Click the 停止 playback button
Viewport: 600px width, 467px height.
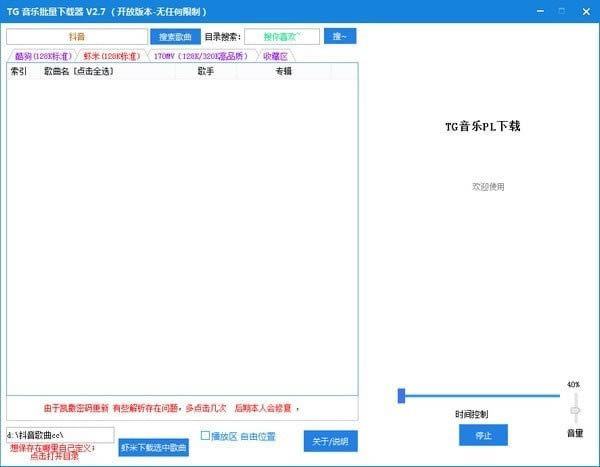coord(483,435)
